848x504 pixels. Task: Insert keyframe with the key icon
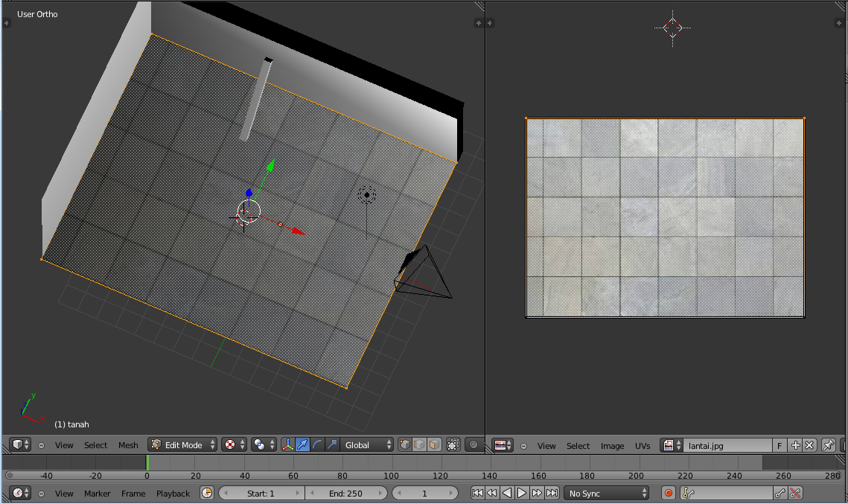[780, 493]
